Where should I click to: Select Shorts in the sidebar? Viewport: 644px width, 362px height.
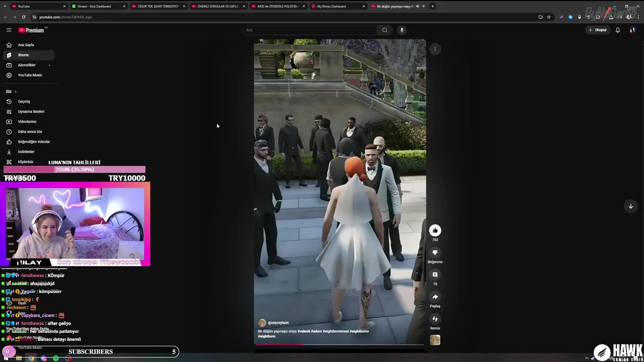tap(29, 55)
